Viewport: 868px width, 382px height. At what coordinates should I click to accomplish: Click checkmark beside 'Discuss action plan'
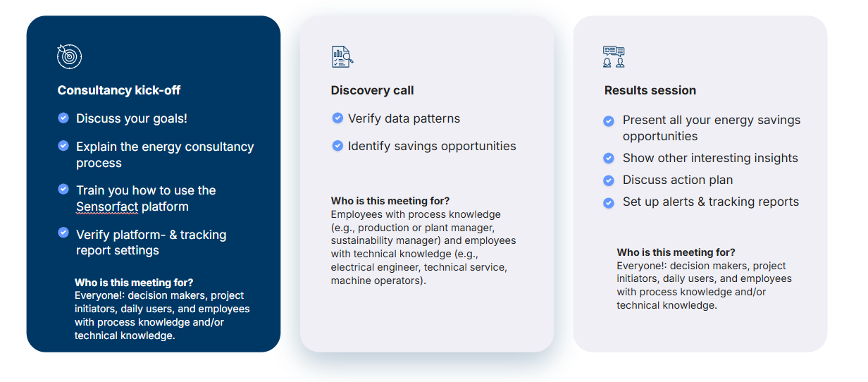pyautogui.click(x=609, y=180)
